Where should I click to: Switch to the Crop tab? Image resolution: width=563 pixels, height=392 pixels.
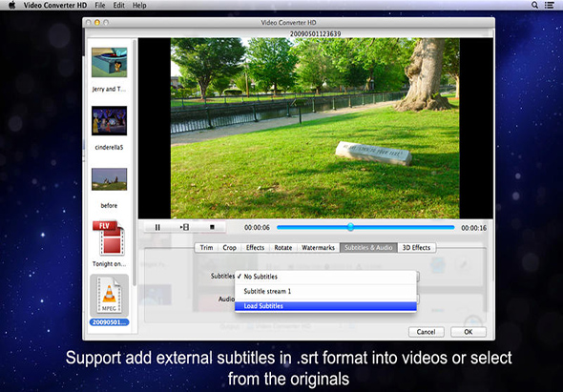(229, 247)
